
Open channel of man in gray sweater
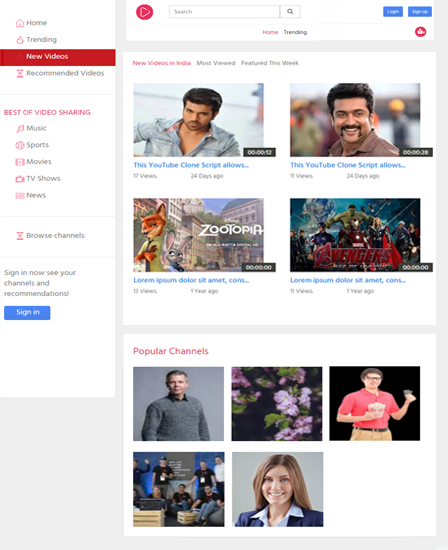179,404
